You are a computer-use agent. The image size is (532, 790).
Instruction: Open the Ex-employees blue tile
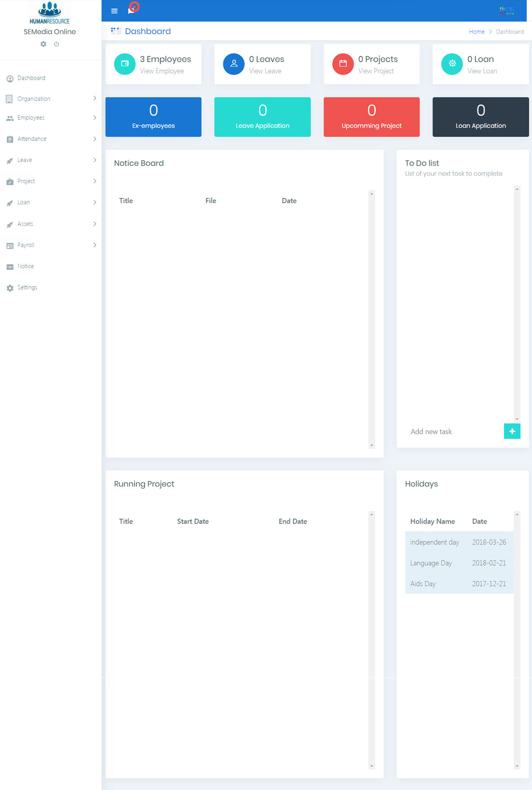153,117
